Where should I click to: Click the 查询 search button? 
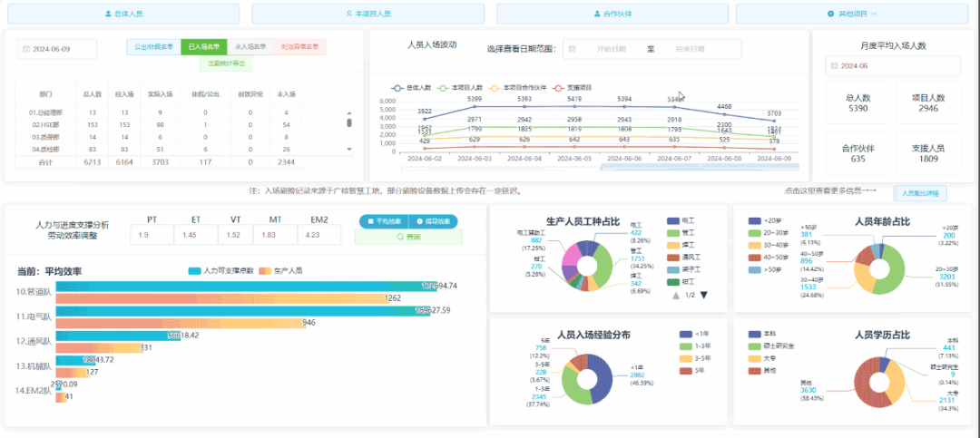(407, 237)
